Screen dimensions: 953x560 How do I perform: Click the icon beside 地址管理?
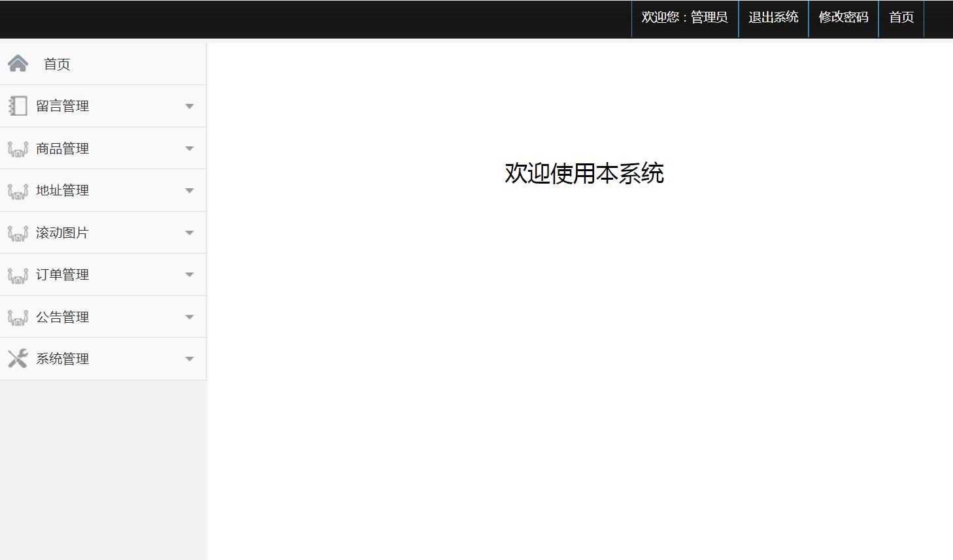(x=18, y=191)
